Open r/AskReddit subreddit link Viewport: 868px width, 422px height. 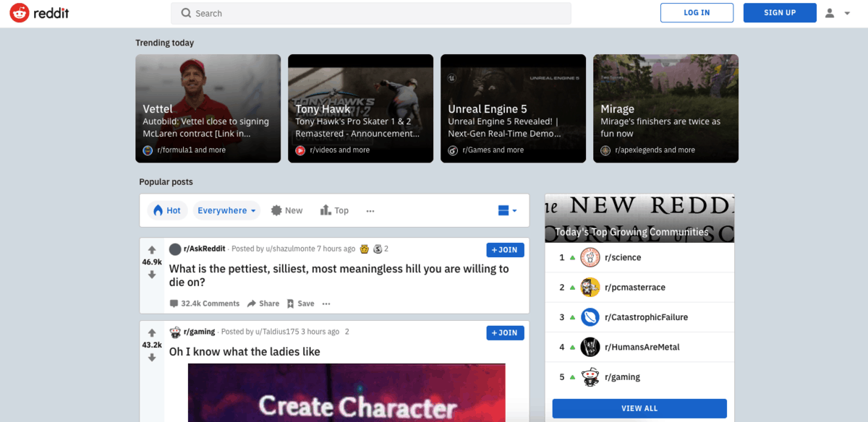(x=205, y=249)
